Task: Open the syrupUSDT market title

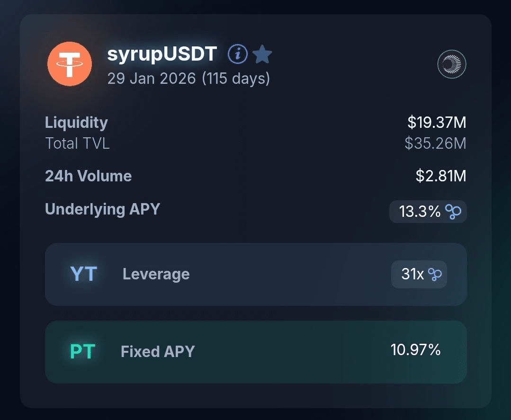Action: (x=162, y=54)
